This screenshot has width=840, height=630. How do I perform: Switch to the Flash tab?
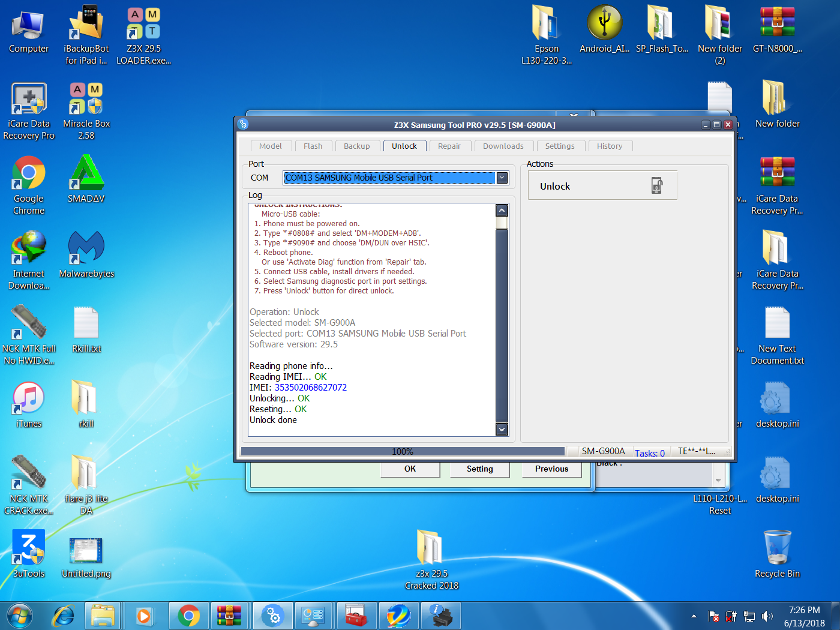pos(313,146)
